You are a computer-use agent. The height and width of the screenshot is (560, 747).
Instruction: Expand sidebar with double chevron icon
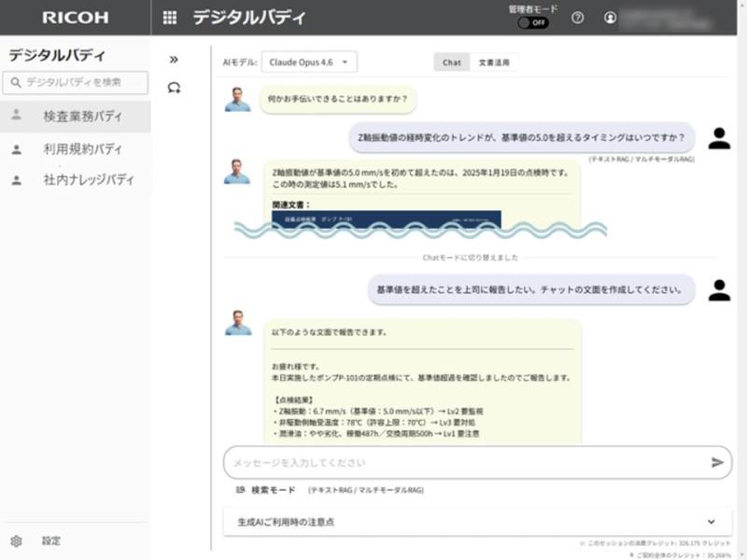(x=174, y=60)
